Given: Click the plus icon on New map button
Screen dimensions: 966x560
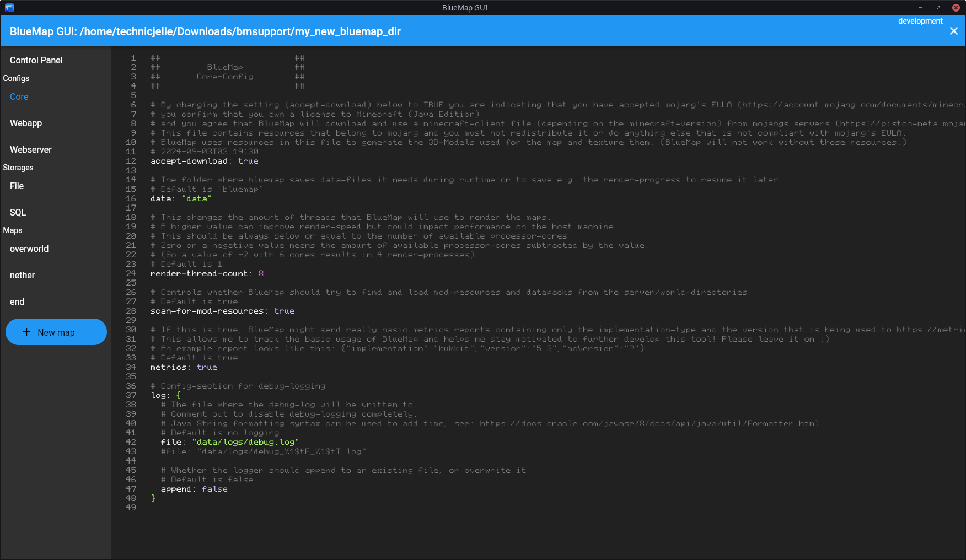Looking at the screenshot, I should (26, 332).
